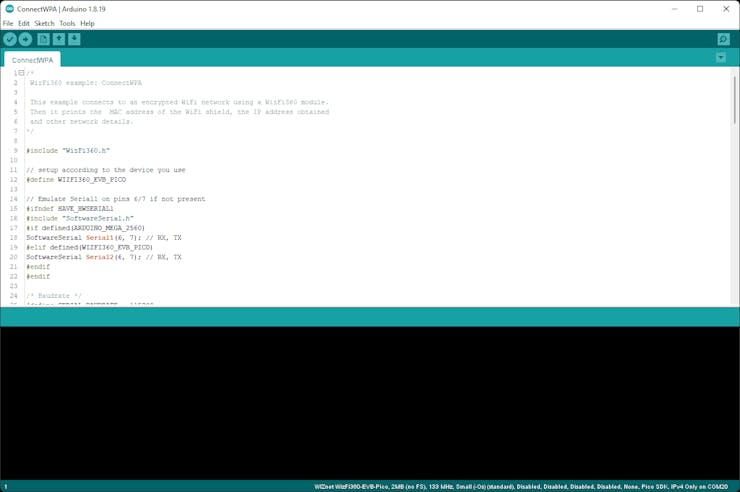Click line number 1 in status bar
The width and height of the screenshot is (740, 492).
click(x=6, y=486)
